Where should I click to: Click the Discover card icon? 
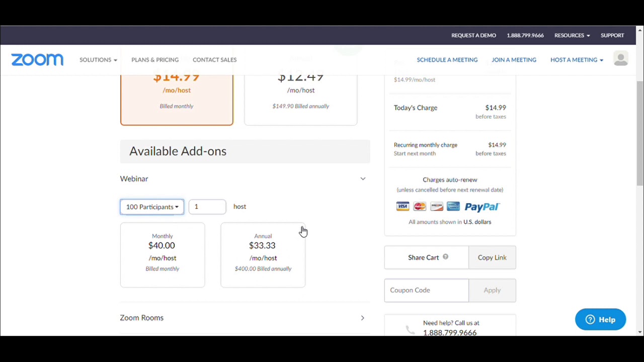click(437, 207)
